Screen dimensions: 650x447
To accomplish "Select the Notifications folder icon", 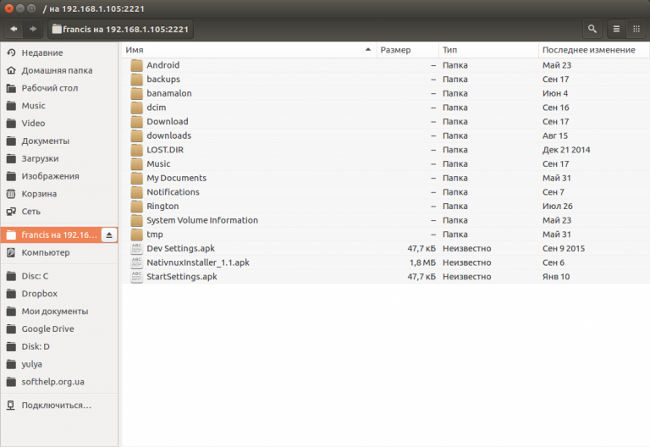I will (136, 192).
